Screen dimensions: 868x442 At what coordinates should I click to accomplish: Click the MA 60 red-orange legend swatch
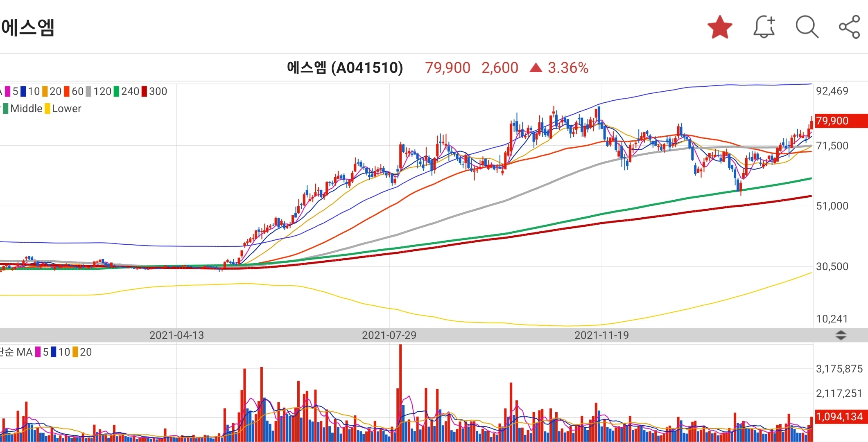[x=67, y=91]
